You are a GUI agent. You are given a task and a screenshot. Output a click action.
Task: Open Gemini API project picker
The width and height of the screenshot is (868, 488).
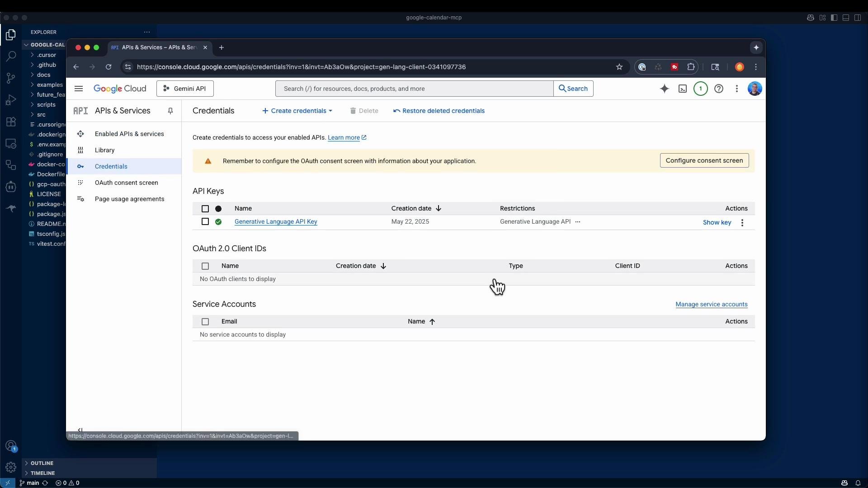click(x=185, y=89)
